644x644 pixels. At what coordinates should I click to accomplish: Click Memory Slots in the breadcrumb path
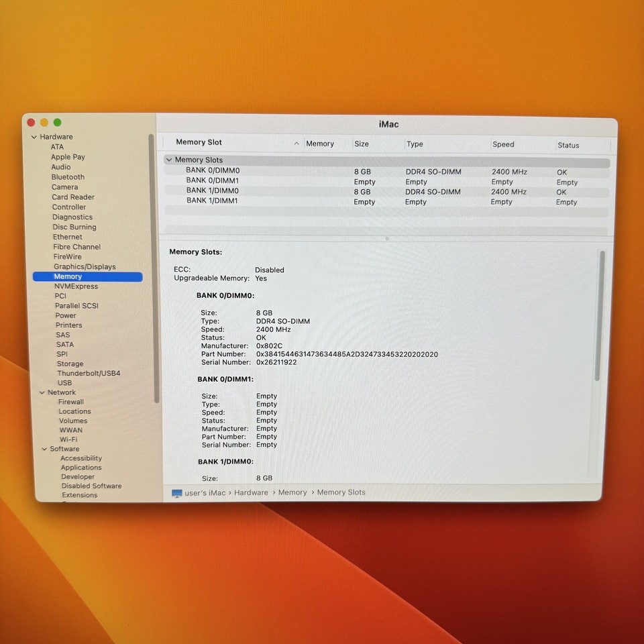point(341,492)
